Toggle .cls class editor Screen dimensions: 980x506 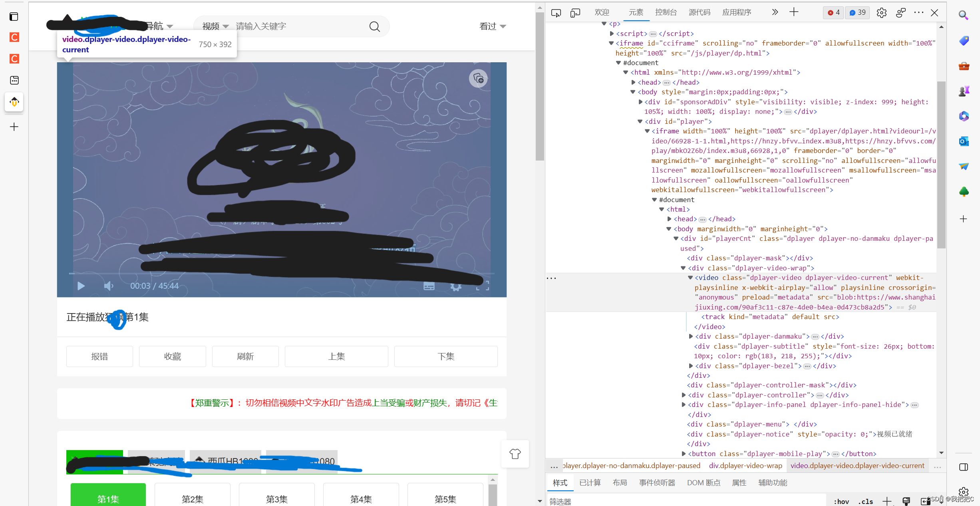pyautogui.click(x=865, y=502)
